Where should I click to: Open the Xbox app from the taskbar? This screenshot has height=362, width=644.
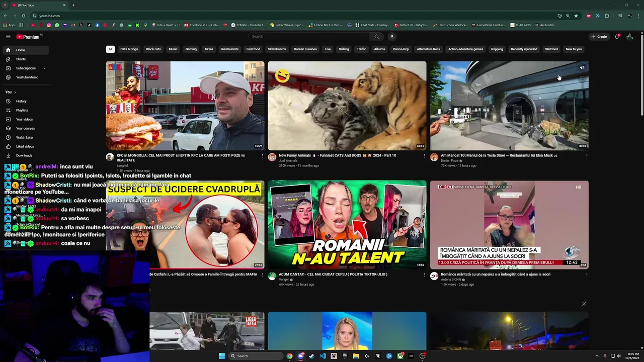pyautogui.click(x=400, y=356)
